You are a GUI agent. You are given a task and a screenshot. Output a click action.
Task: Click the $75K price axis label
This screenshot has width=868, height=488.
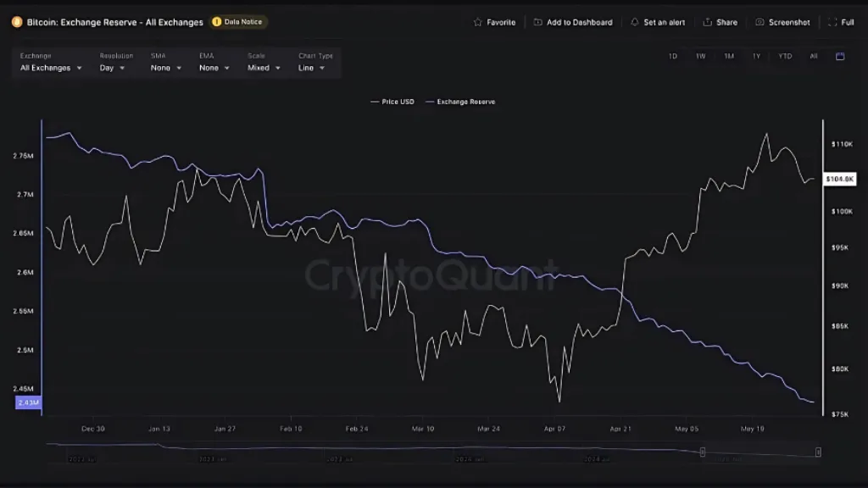(840, 414)
